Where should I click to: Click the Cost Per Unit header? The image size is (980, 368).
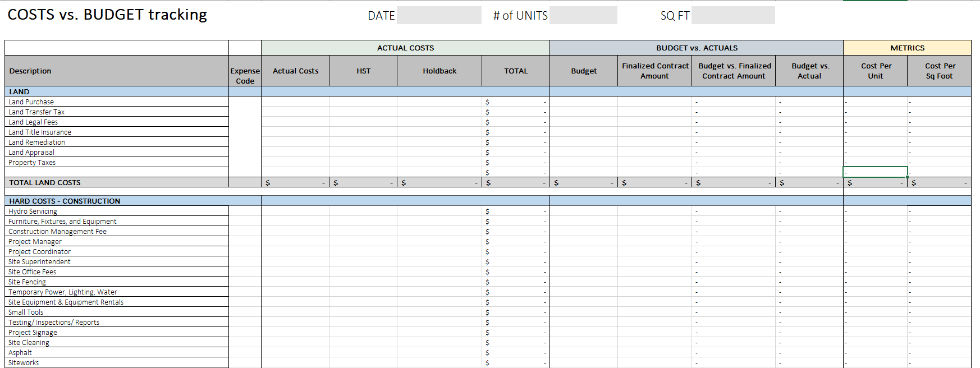pyautogui.click(x=876, y=71)
